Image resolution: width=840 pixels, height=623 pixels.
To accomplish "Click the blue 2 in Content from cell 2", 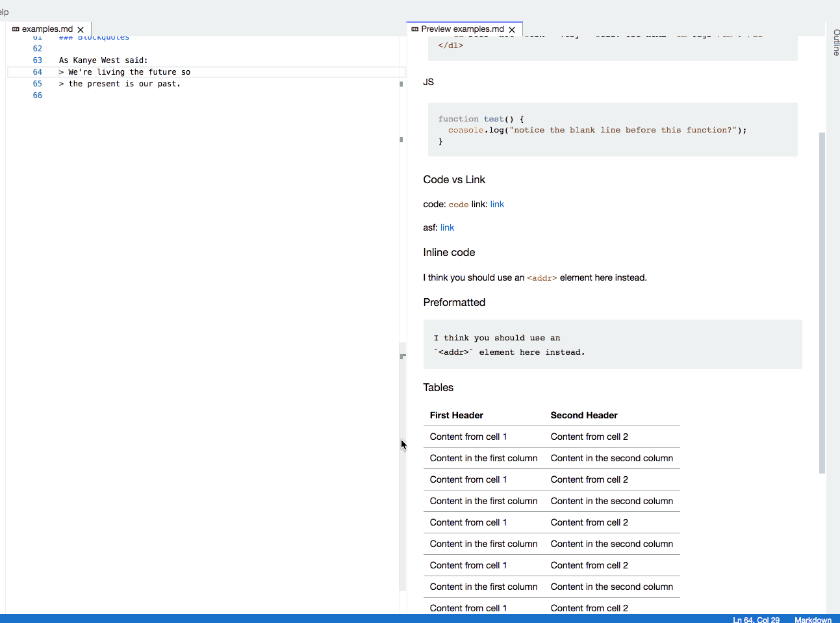I will (625, 437).
